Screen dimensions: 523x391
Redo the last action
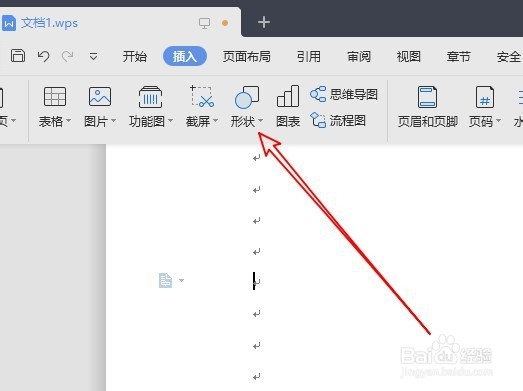(68, 56)
